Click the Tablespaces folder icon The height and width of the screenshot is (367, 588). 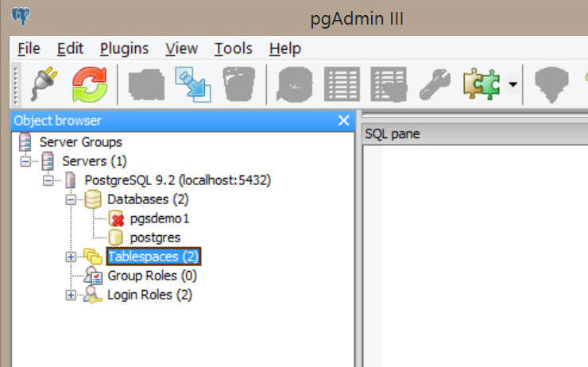pos(93,257)
